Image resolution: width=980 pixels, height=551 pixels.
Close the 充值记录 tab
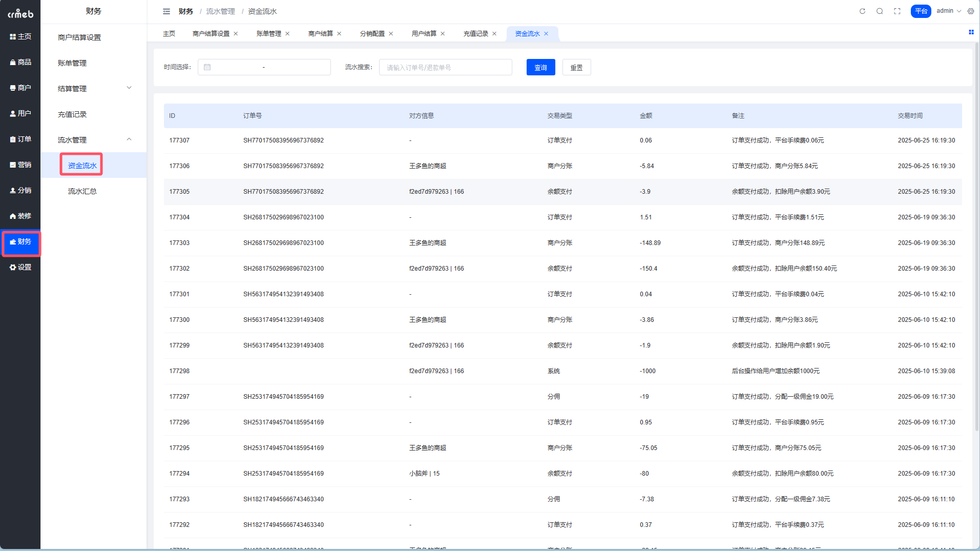(494, 34)
